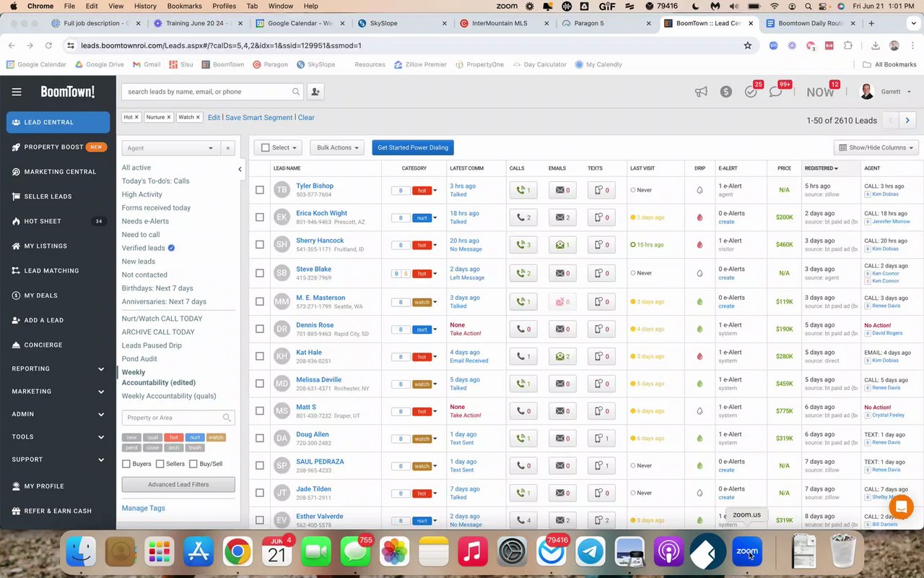Click the Weekly Accountability (quals) filter

coord(169,396)
